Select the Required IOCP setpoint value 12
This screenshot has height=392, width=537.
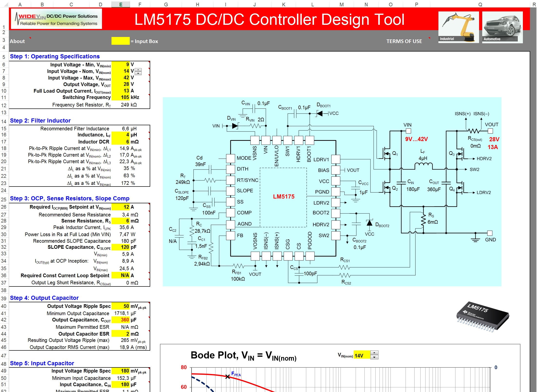coord(120,207)
